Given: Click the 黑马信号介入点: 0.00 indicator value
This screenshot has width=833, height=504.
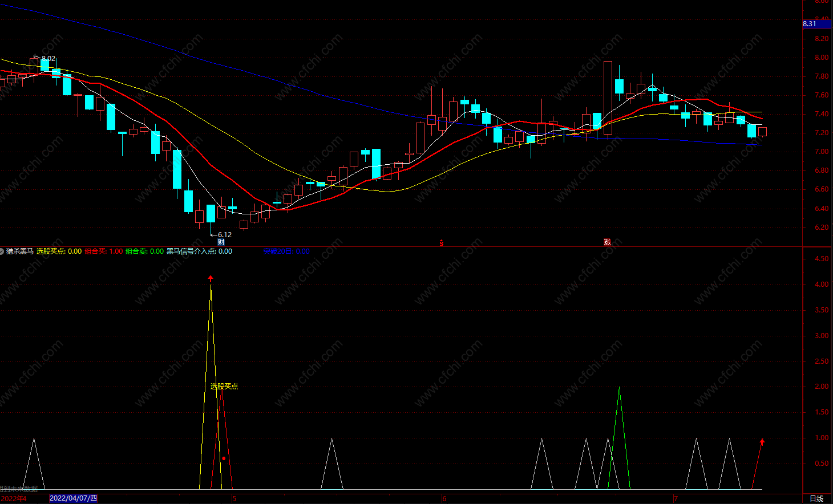Looking at the screenshot, I should (199, 251).
